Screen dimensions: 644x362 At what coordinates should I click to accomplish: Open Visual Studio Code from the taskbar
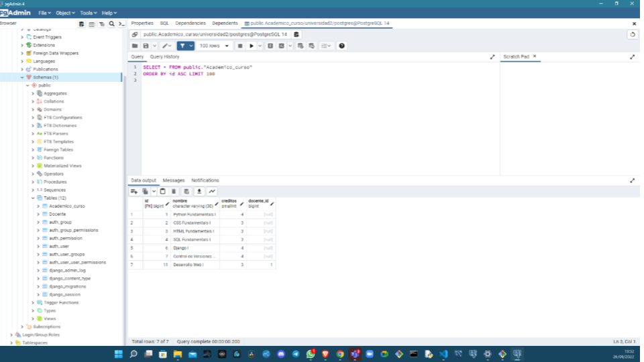coord(443,354)
